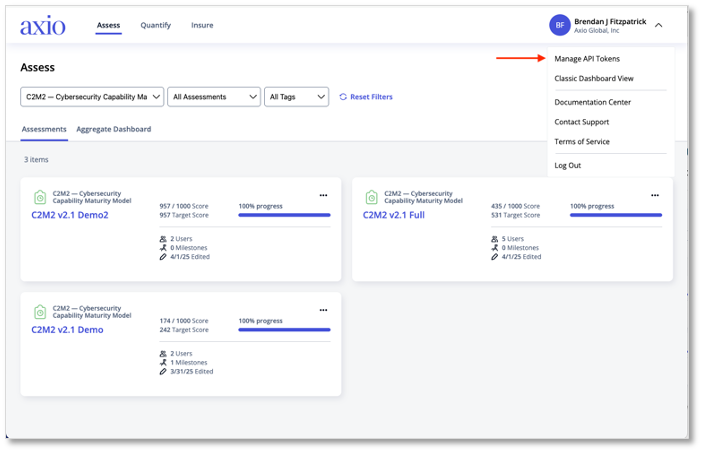The height and width of the screenshot is (452, 702).
Task: Click the Axio logo
Action: (x=43, y=25)
